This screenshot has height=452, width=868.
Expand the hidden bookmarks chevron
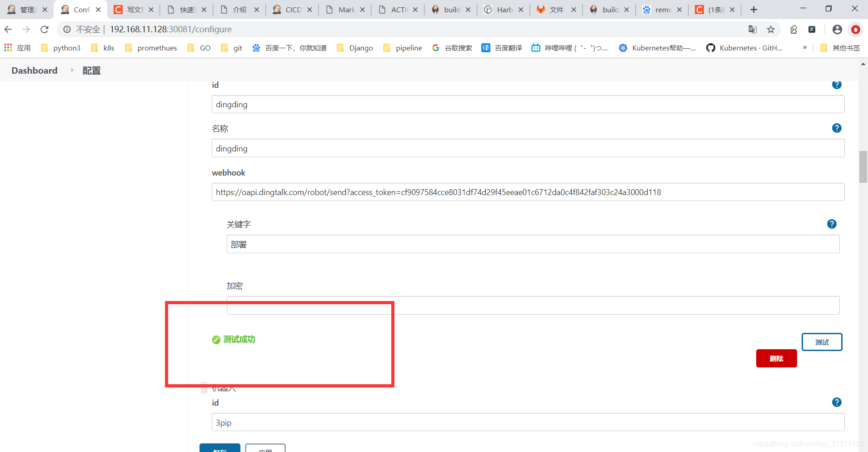tap(805, 47)
